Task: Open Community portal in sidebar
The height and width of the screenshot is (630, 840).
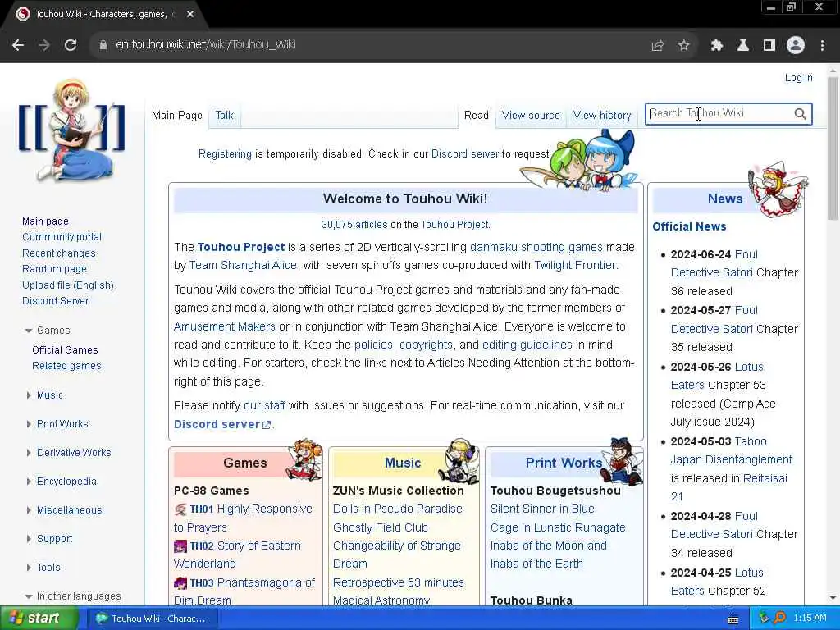Action: 62,237
